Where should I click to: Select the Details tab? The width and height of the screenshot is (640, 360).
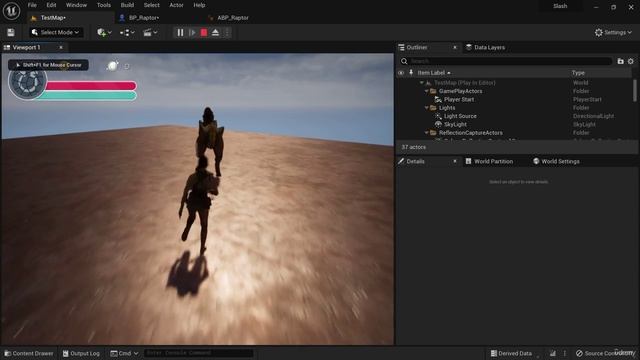pos(416,161)
